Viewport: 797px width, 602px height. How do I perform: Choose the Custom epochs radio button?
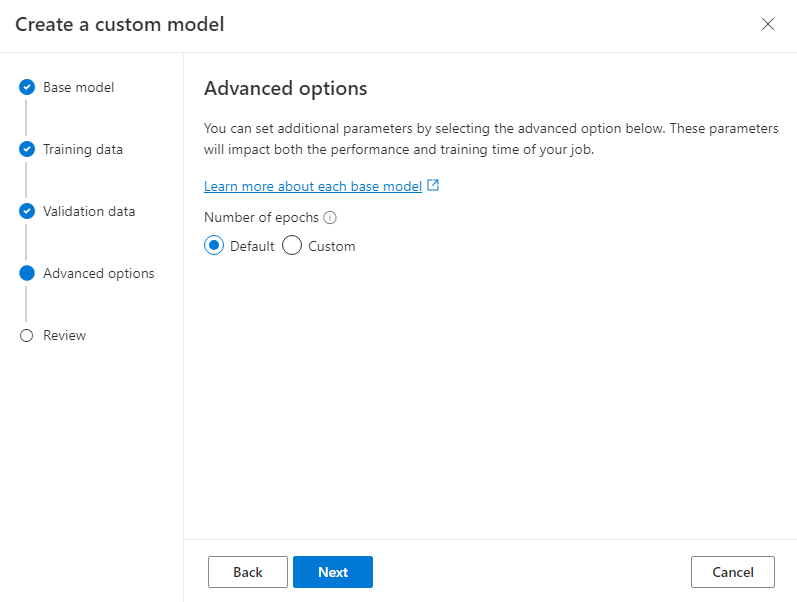click(x=292, y=246)
